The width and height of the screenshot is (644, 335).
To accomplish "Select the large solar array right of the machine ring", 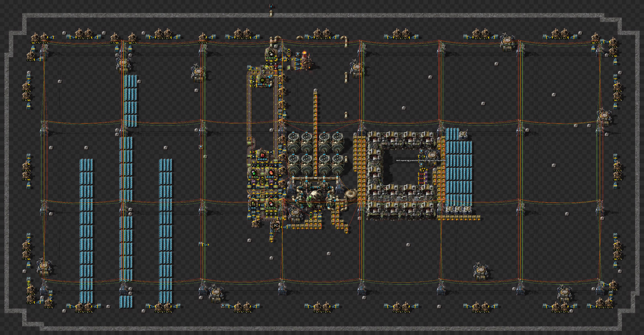I will click(458, 167).
